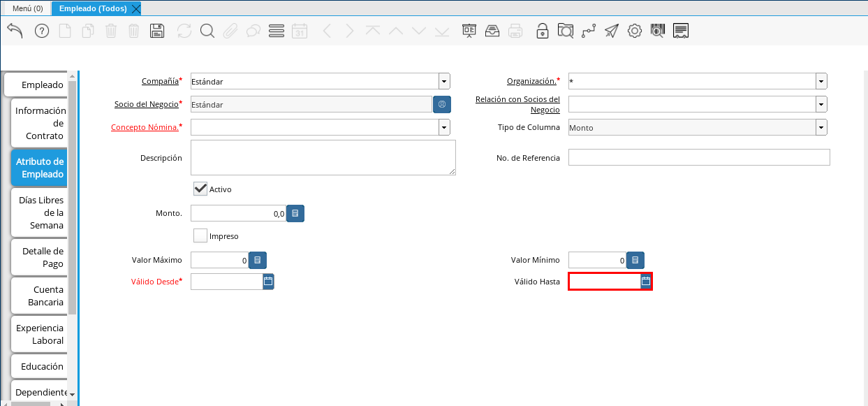
Task: Open record search with magnifier icon
Action: coord(207,31)
